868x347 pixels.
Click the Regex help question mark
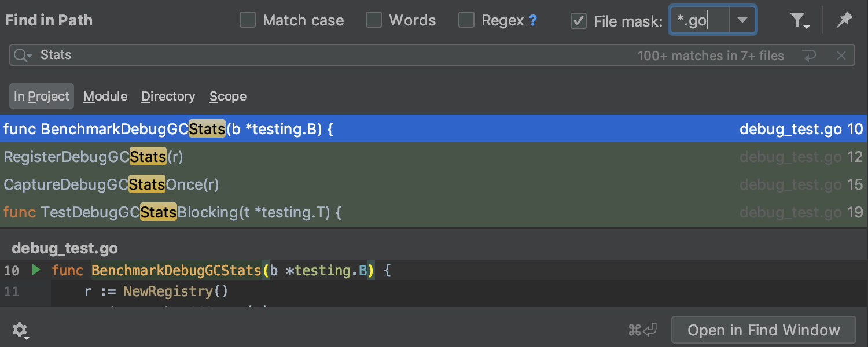pyautogui.click(x=533, y=21)
